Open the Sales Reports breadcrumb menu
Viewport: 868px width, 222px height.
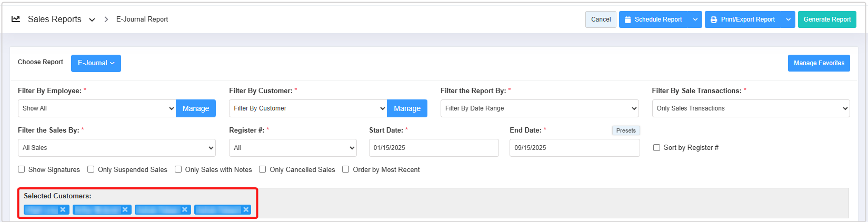click(x=92, y=19)
